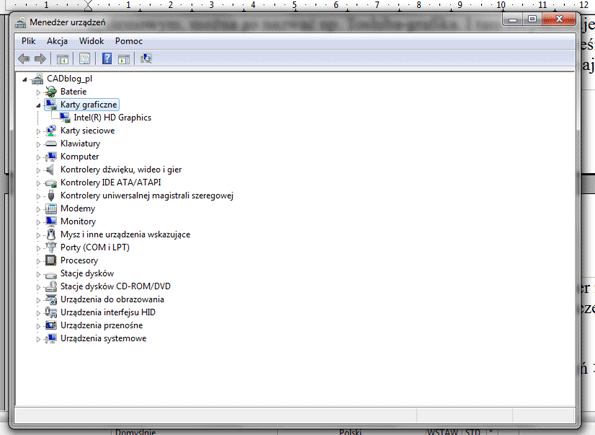Select Urządzenia systemowe in the tree
This screenshot has width=595, height=435.
pyautogui.click(x=103, y=338)
